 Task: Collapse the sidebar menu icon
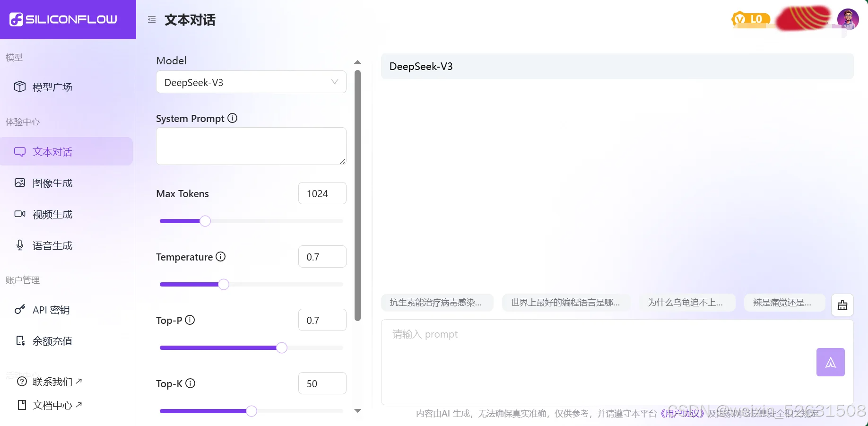152,19
